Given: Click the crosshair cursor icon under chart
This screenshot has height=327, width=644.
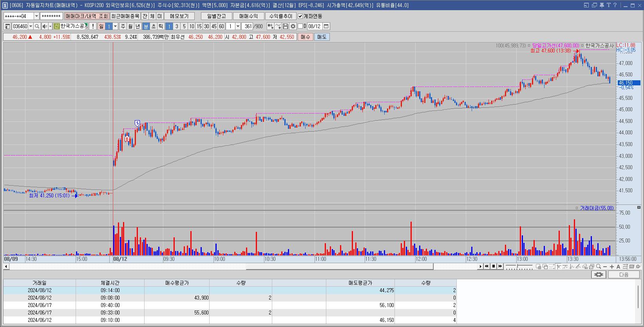Looking at the screenshot, I should (x=559, y=266).
